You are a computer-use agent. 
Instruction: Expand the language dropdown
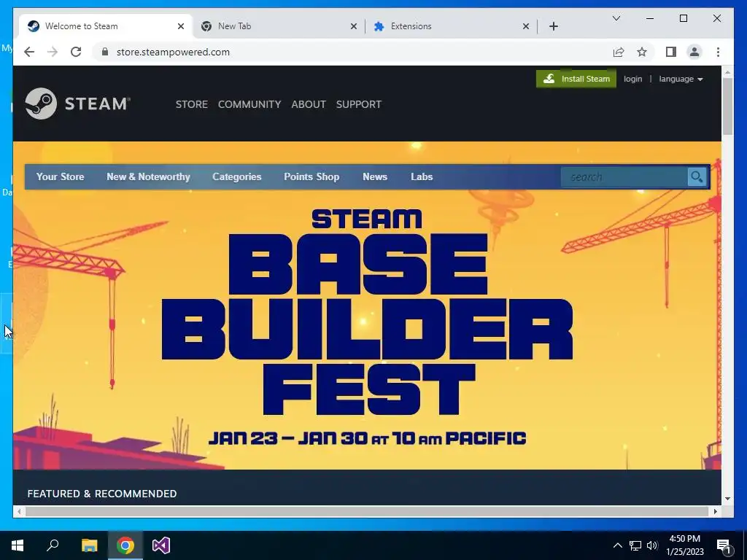click(x=681, y=79)
